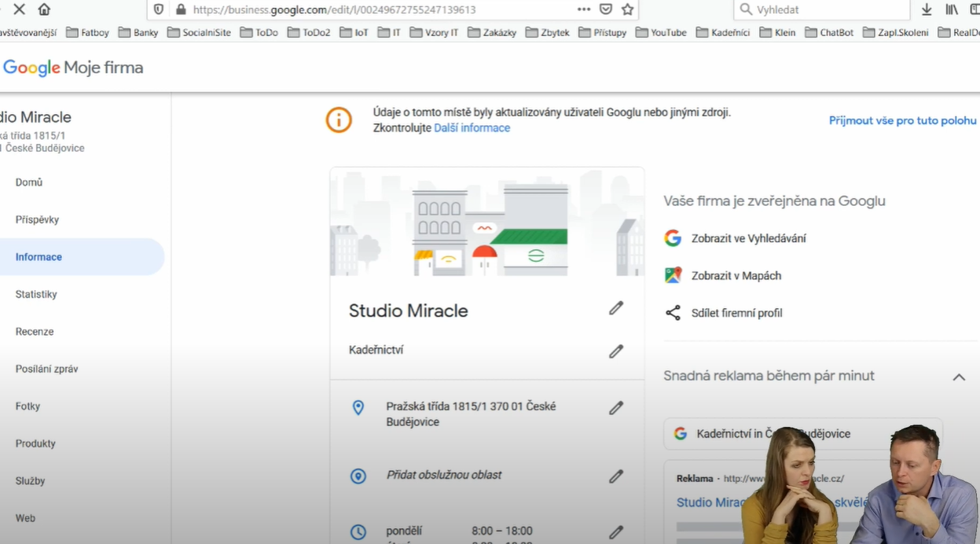Save page to Pocket

pos(606,9)
